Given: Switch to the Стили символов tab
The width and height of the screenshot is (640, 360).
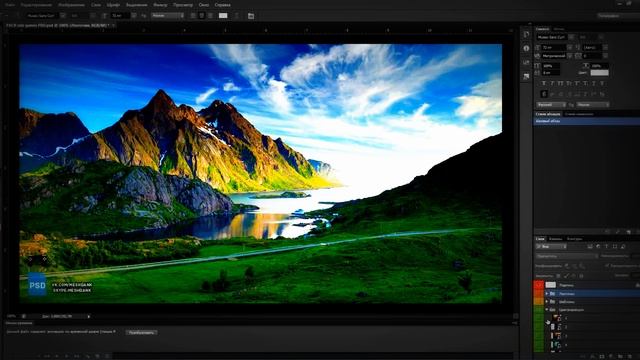Looking at the screenshot, I should (580, 114).
